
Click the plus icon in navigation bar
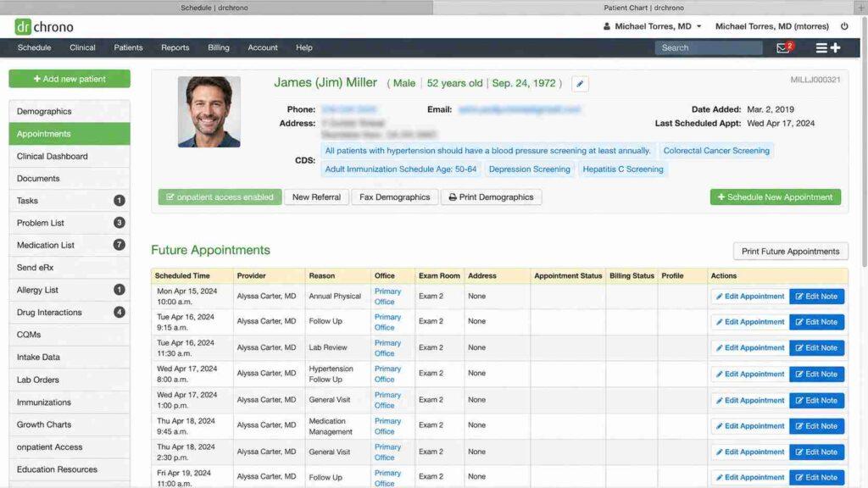pyautogui.click(x=835, y=48)
